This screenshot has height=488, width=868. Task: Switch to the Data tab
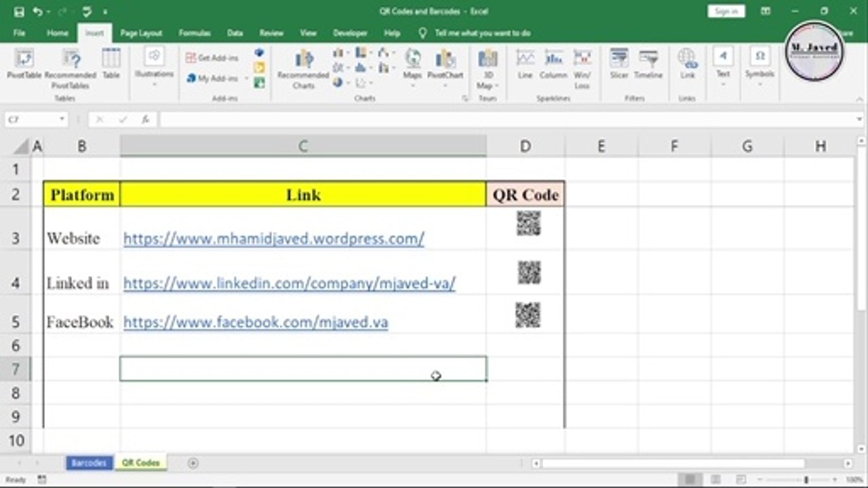click(x=235, y=33)
